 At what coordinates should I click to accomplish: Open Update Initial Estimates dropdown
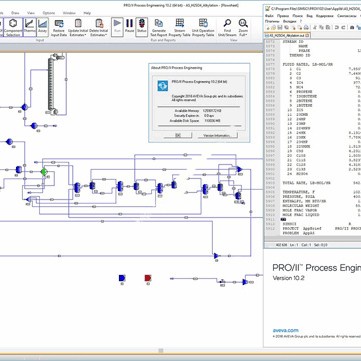(x=78, y=27)
